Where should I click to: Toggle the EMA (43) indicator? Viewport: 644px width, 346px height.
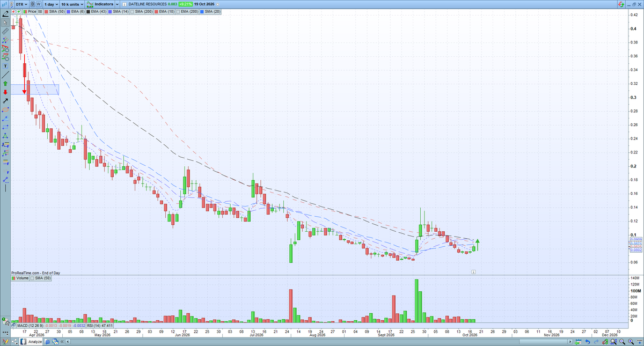pos(96,12)
